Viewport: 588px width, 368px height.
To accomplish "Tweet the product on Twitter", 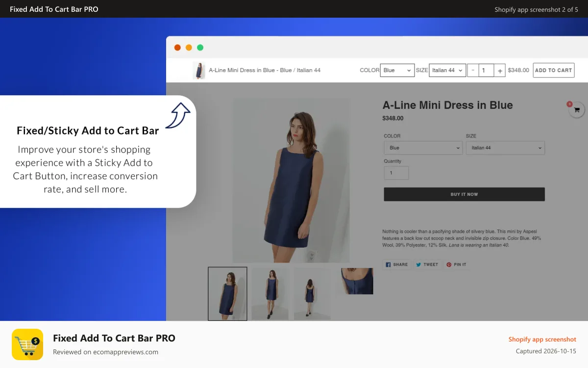I will click(427, 264).
